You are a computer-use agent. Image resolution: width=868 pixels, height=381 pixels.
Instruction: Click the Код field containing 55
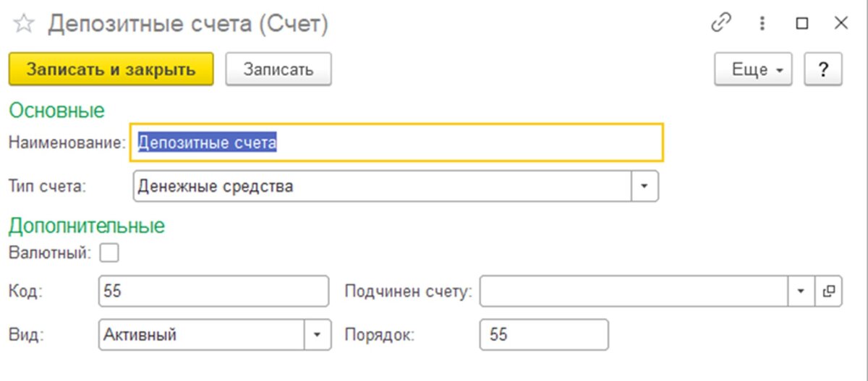tap(213, 291)
